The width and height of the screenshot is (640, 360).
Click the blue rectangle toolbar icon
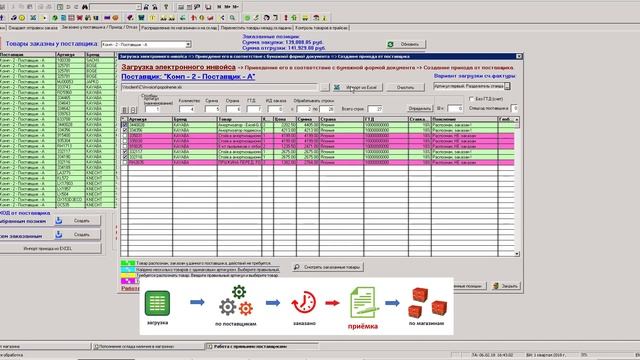pos(107,18)
